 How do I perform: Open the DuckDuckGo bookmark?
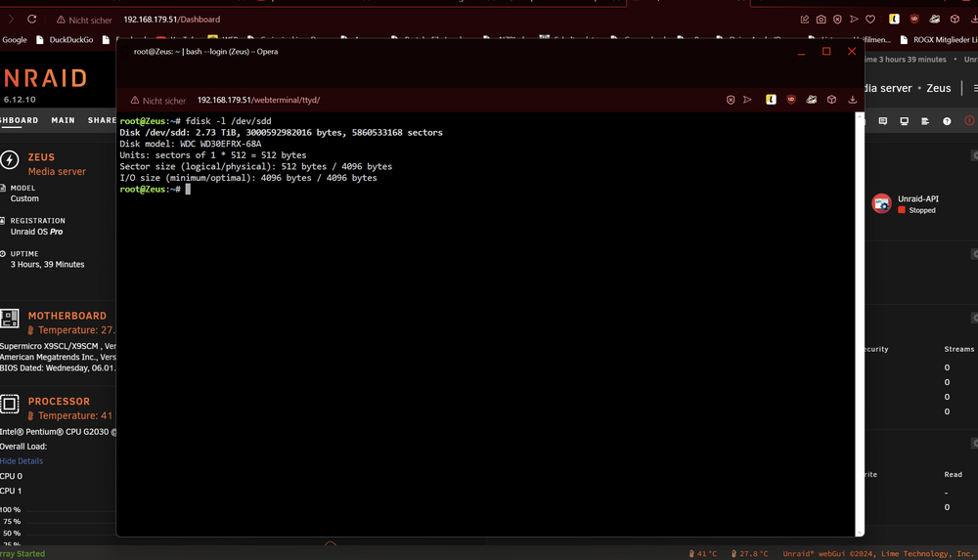[x=65, y=40]
